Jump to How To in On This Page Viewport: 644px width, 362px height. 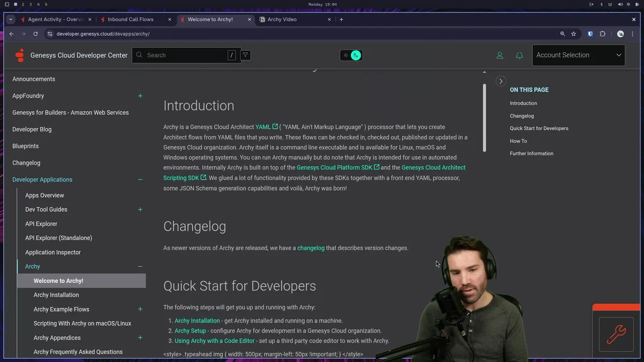coord(518,141)
